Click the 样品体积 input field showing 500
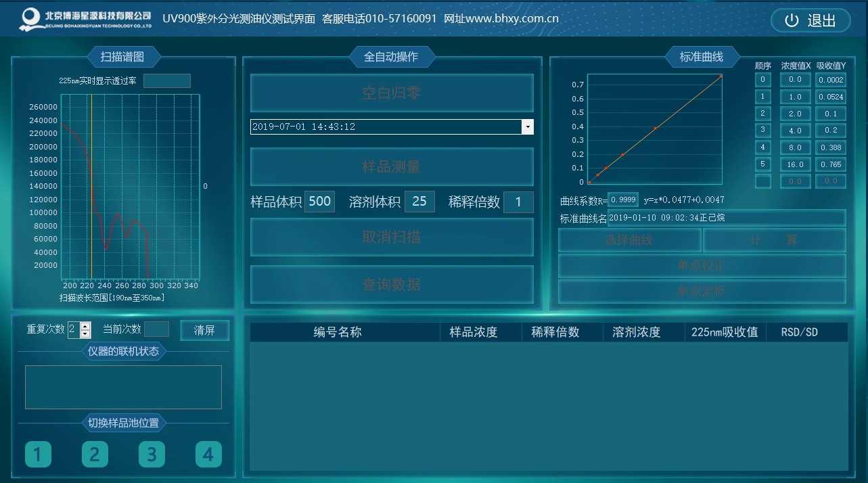The width and height of the screenshot is (868, 483). (319, 202)
